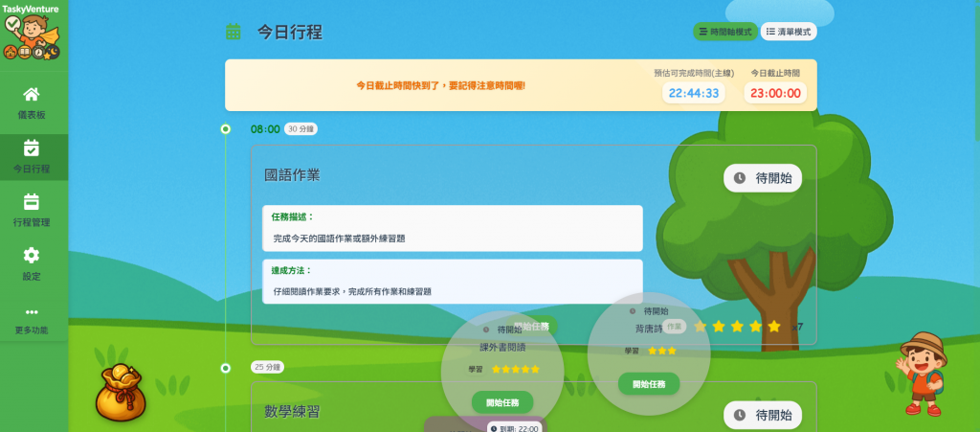Click the clock icon in 國語作業 status badge

tap(740, 178)
